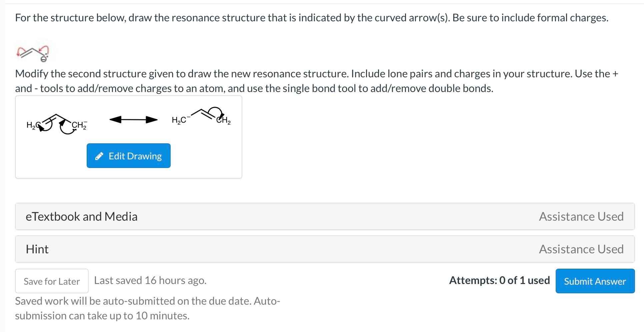Viewport: 644px width, 332px height.
Task: Open the Edit Drawing editor
Action: click(128, 156)
